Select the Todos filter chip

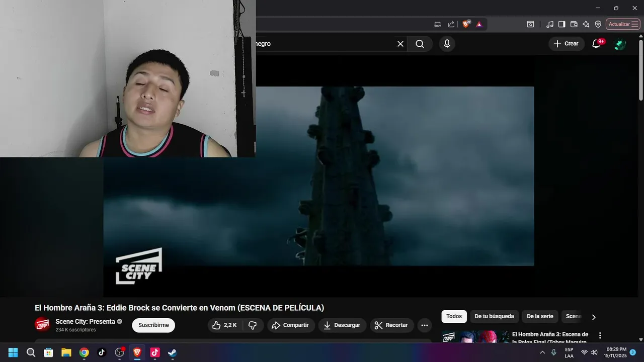pos(454,316)
